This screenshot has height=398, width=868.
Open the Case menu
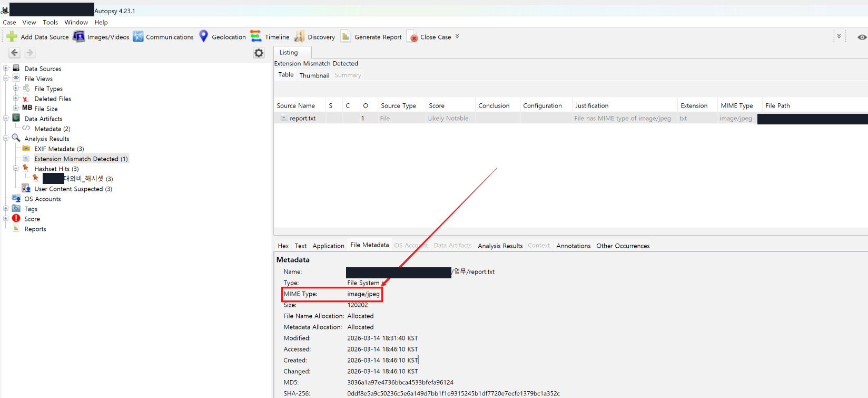pyautogui.click(x=9, y=22)
